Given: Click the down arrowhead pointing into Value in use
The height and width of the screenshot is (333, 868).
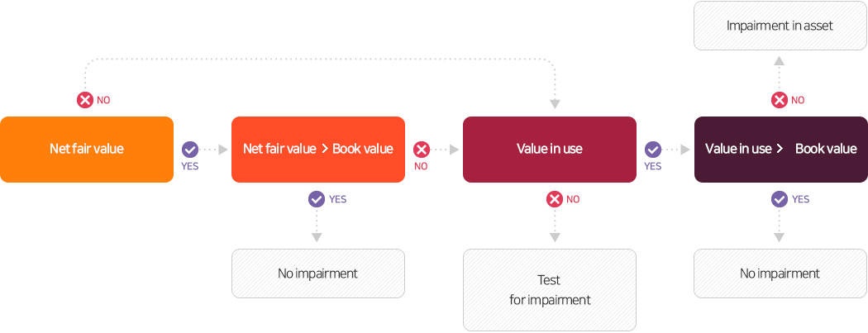Looking at the screenshot, I should coord(555,104).
